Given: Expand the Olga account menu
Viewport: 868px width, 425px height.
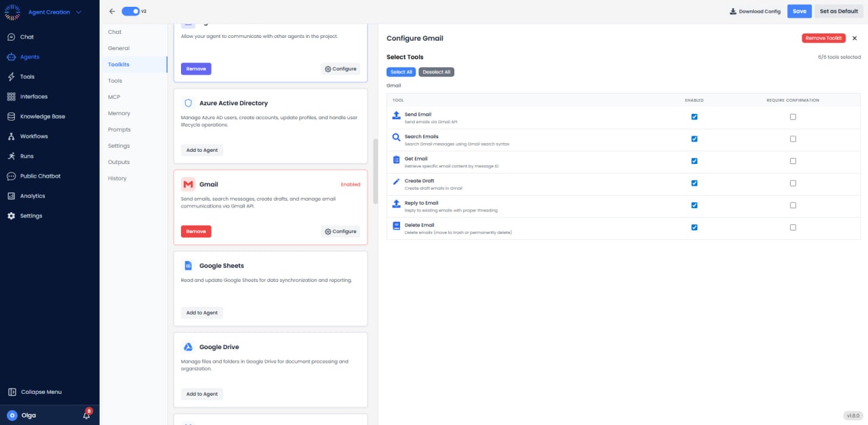Looking at the screenshot, I should pos(28,415).
